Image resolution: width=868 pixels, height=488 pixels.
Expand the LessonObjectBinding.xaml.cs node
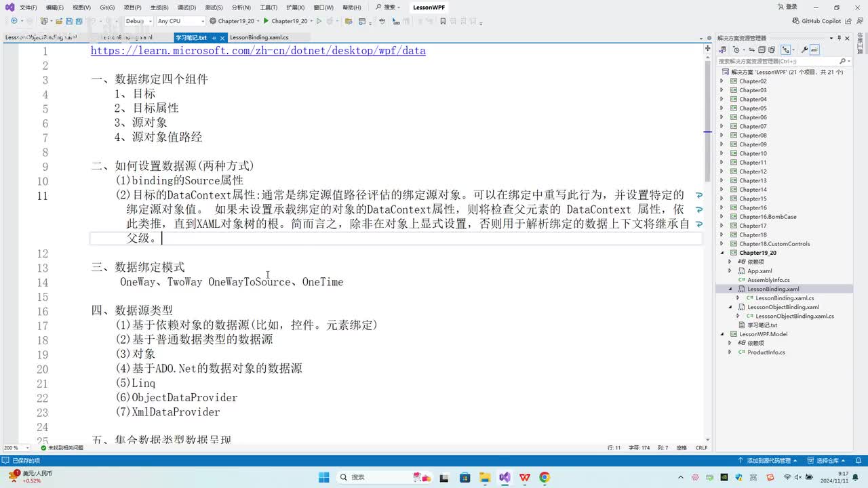click(738, 316)
